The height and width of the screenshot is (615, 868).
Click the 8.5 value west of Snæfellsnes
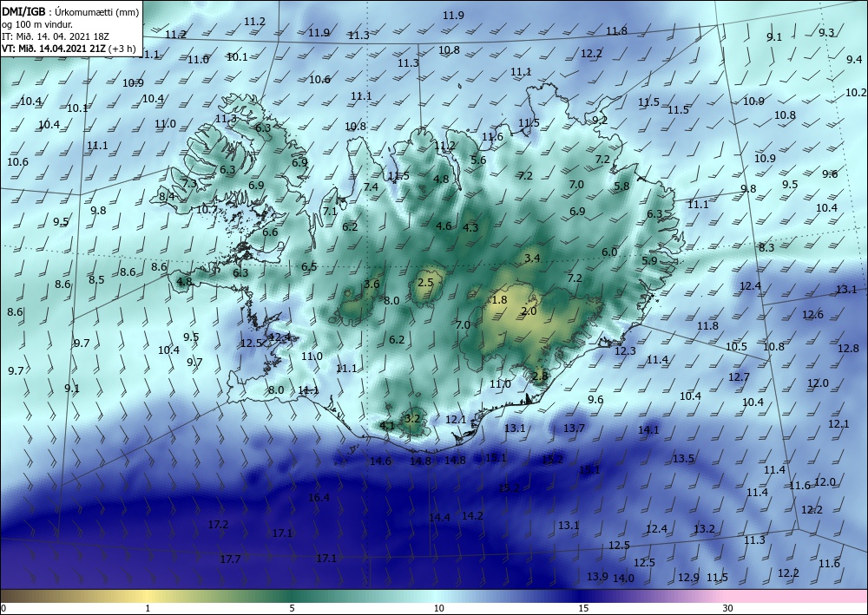click(x=96, y=280)
